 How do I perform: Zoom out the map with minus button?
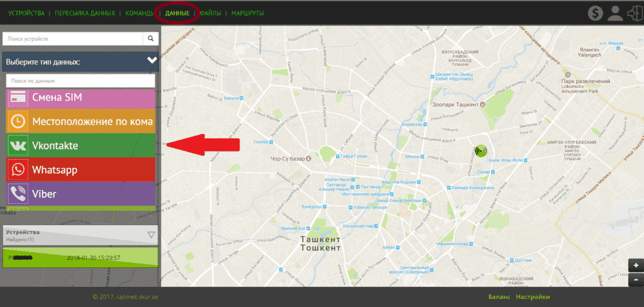tap(636, 279)
